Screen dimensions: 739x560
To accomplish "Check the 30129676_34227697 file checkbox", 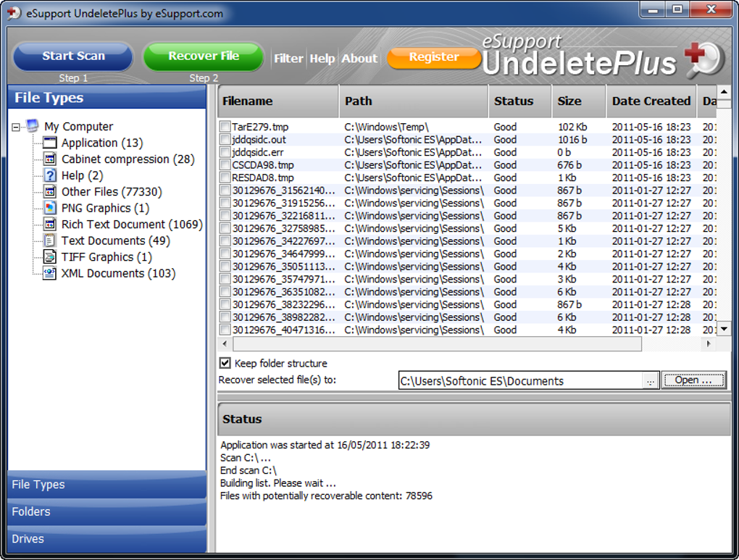I will (225, 241).
